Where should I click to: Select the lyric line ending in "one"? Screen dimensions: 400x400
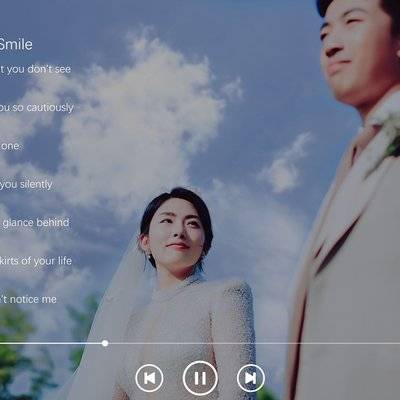point(10,146)
